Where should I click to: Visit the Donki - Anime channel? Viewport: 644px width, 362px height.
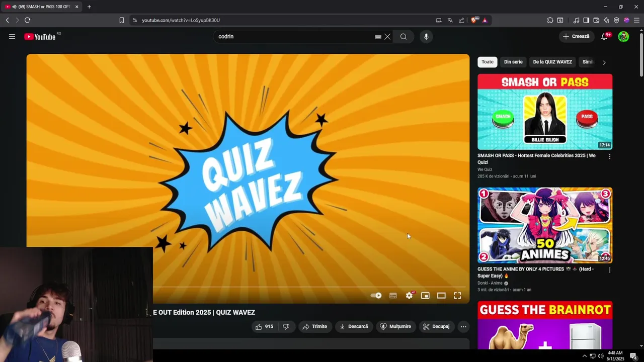click(490, 283)
